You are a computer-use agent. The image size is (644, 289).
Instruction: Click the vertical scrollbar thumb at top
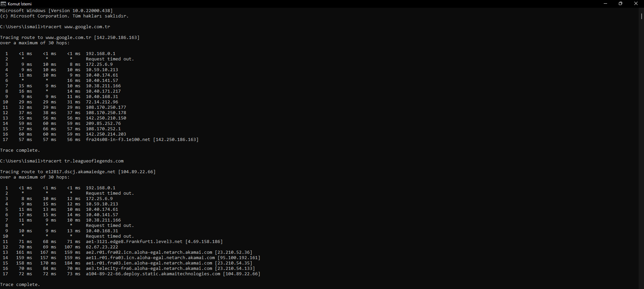641,16
